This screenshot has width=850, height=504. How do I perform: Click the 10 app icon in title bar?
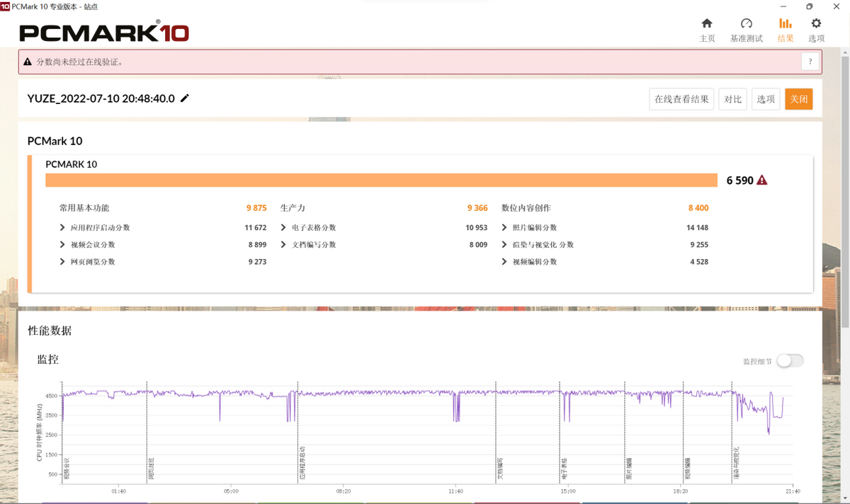5,6
